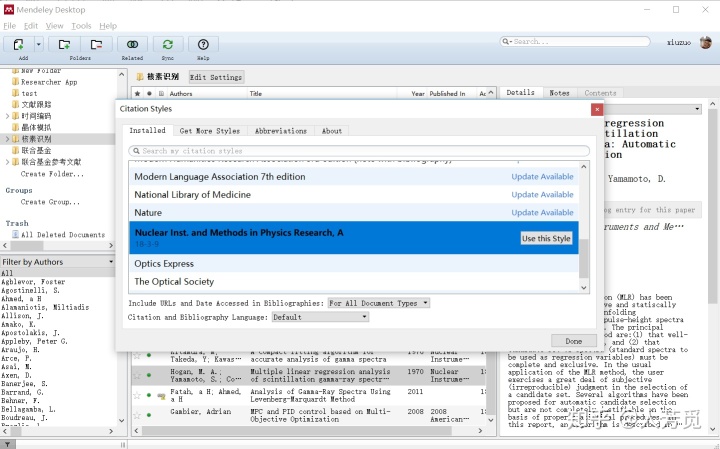Click the user avatar picture

point(706,42)
